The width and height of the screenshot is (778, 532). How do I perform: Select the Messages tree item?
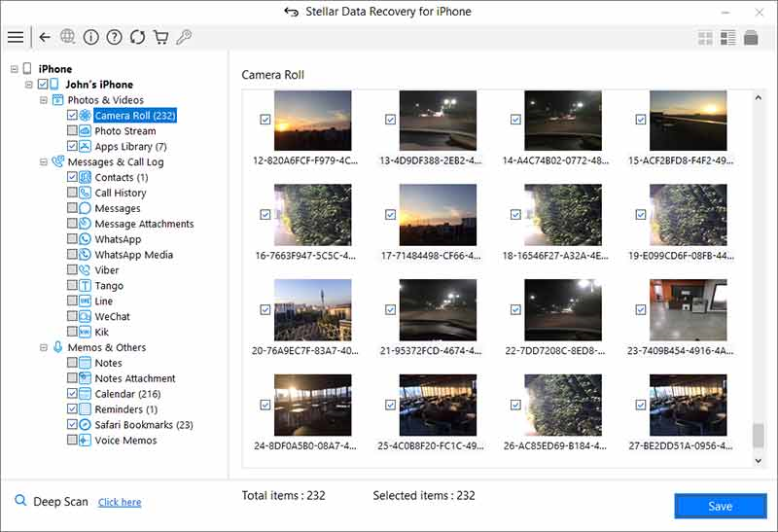tap(118, 208)
